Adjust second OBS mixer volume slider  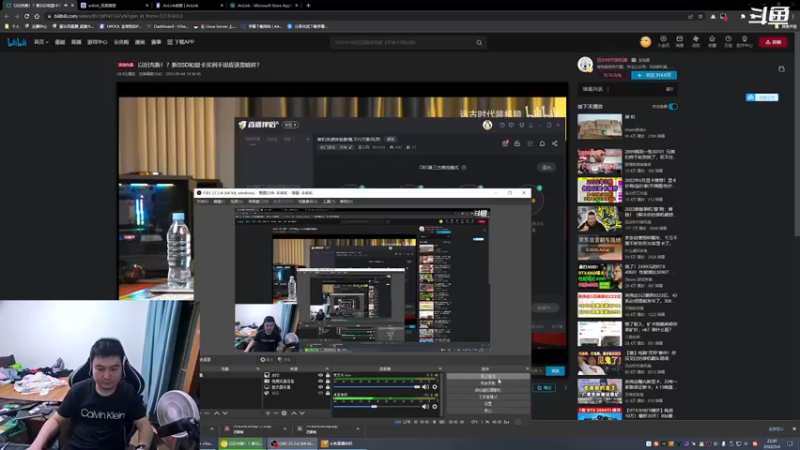377,407
